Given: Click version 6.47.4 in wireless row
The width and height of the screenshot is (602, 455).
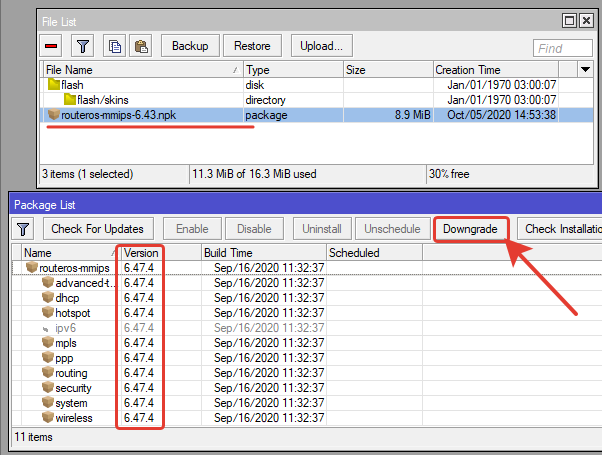Looking at the screenshot, I should (x=139, y=418).
